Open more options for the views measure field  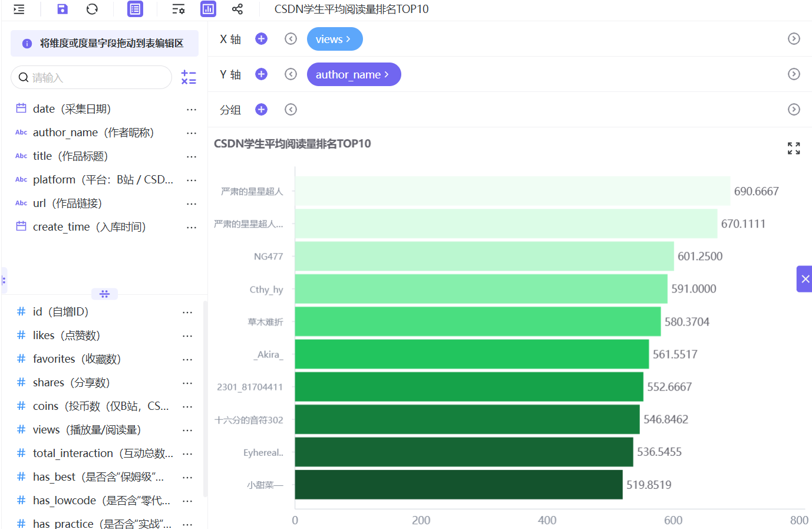[187, 430]
